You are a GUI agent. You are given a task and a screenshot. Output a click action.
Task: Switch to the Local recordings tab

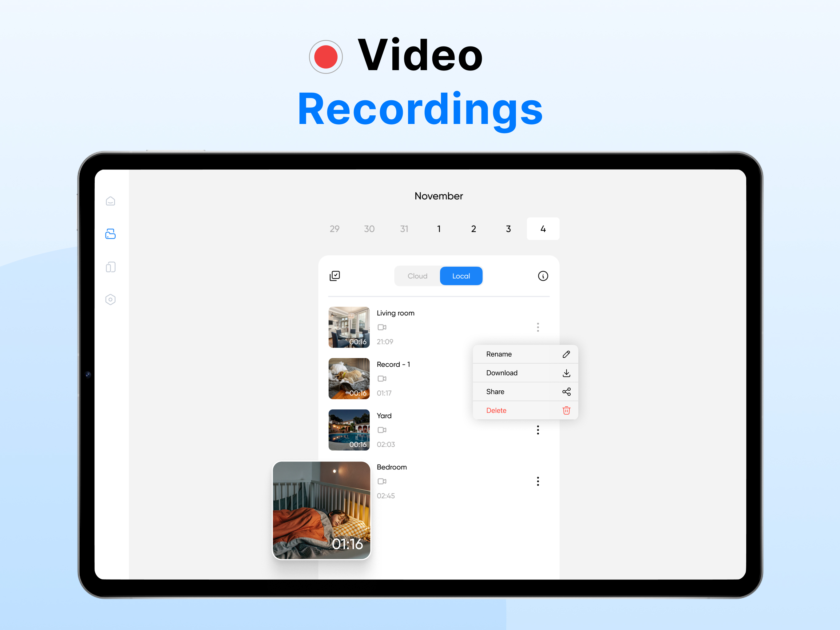point(461,276)
